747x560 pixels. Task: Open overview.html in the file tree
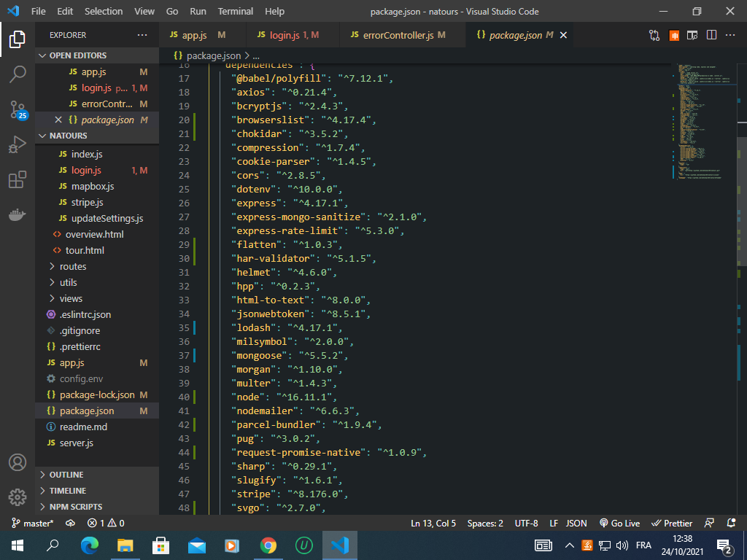(x=97, y=234)
